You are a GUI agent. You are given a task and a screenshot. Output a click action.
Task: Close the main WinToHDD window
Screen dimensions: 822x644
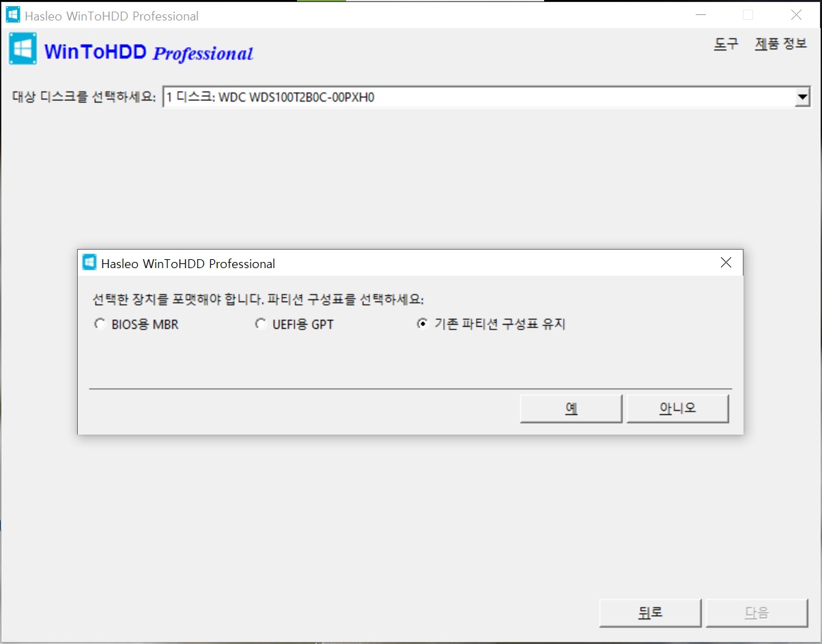pos(796,15)
